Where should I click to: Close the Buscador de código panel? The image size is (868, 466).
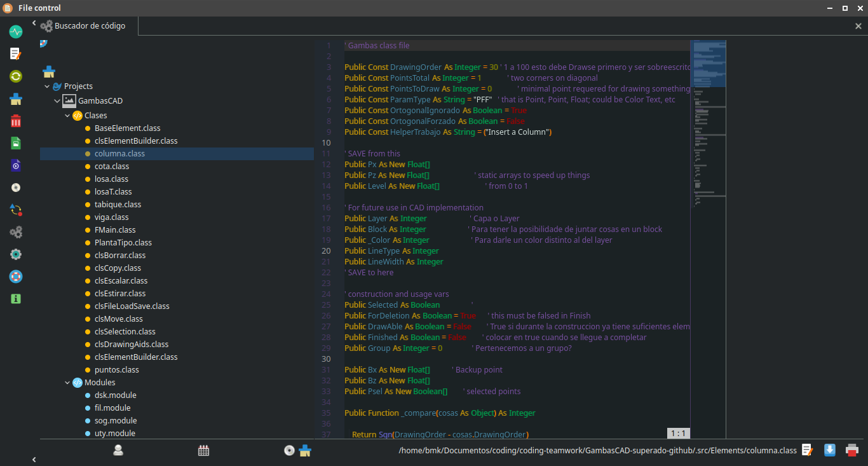[x=858, y=27]
